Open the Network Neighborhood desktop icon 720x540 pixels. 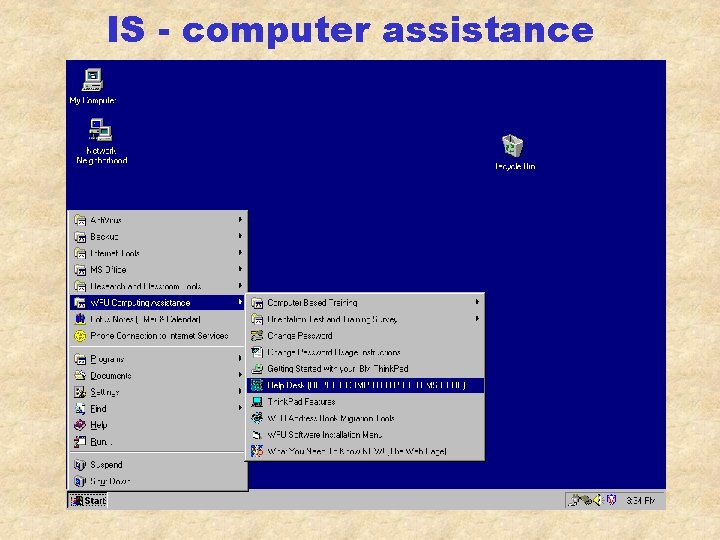click(101, 141)
